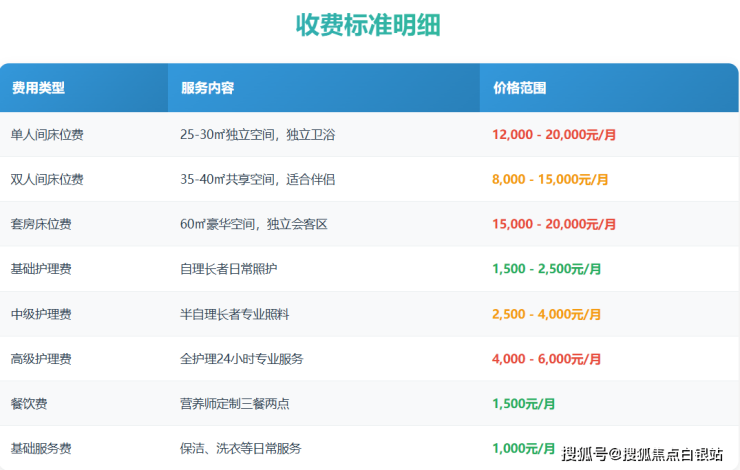Click the 收费标准明细 title heading
This screenshot has width=740, height=470.
[369, 26]
